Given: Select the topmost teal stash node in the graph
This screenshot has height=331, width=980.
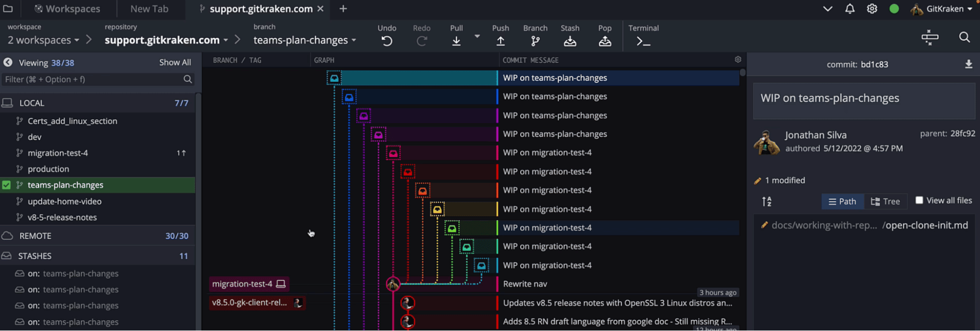Looking at the screenshot, I should (x=334, y=78).
